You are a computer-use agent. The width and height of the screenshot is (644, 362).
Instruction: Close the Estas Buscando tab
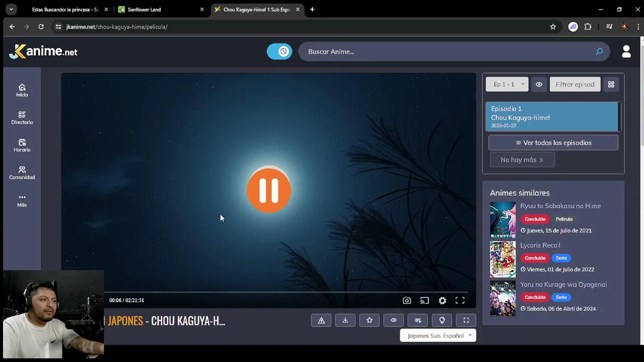click(106, 10)
